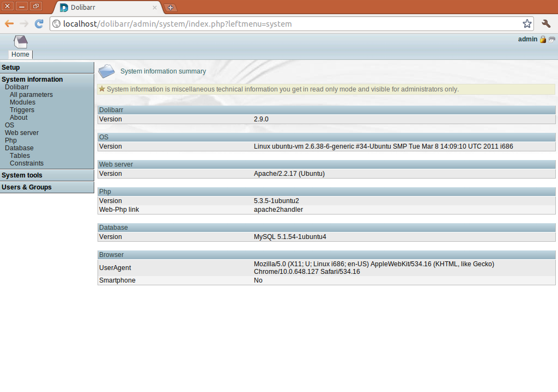Open Modules in the left menu
This screenshot has height=392, width=558.
pyautogui.click(x=22, y=102)
